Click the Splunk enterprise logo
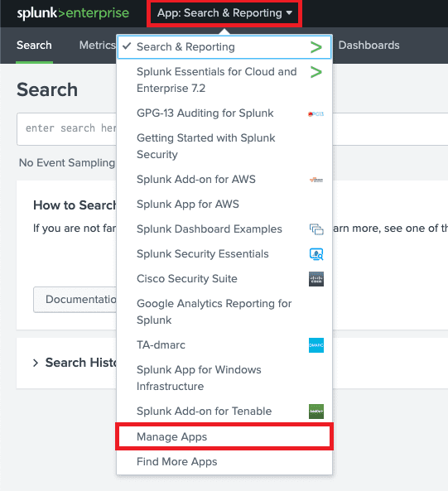Viewport: 448px width, 491px height. (73, 13)
